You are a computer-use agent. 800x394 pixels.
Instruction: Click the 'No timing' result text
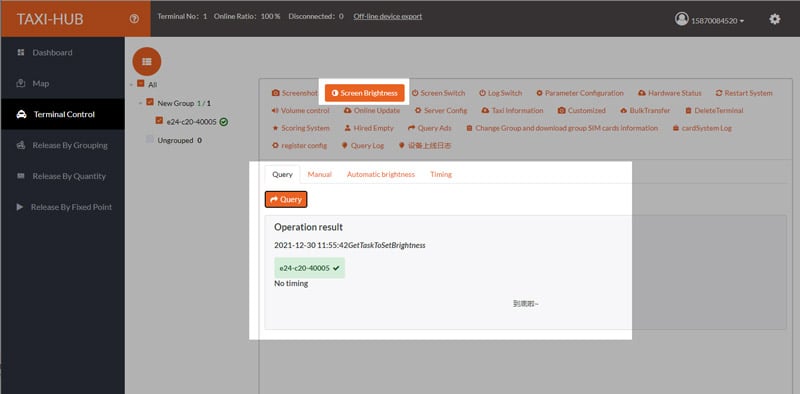click(x=291, y=283)
